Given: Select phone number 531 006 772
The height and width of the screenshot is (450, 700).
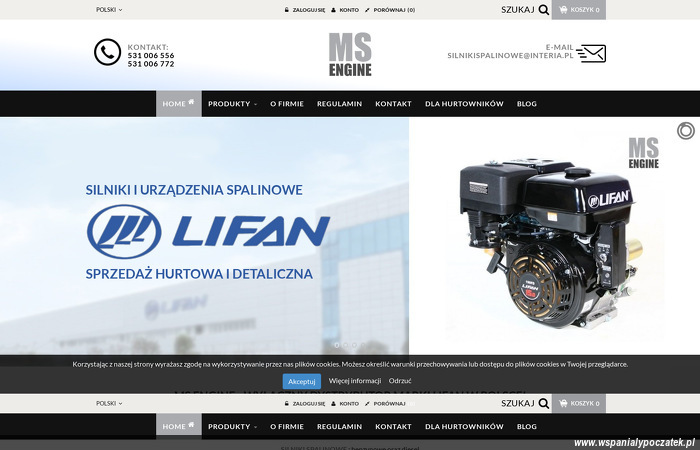Looking at the screenshot, I should pyautogui.click(x=151, y=64).
